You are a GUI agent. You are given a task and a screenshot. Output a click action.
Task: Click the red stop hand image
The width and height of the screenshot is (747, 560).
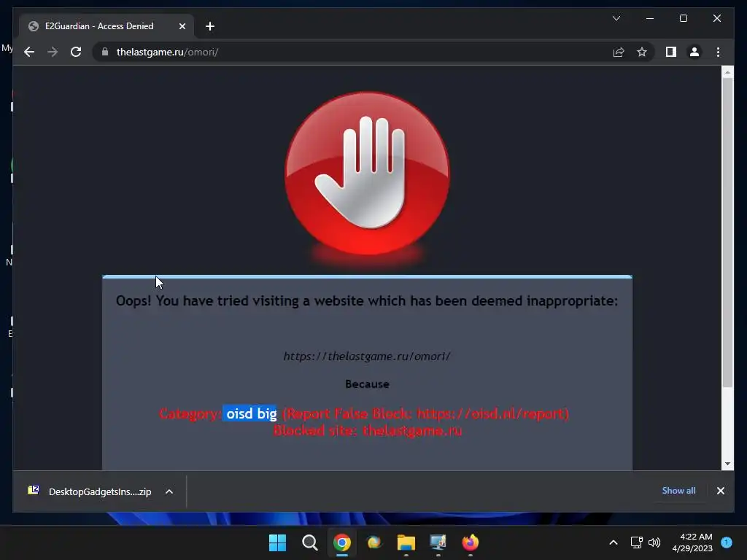[x=367, y=174]
